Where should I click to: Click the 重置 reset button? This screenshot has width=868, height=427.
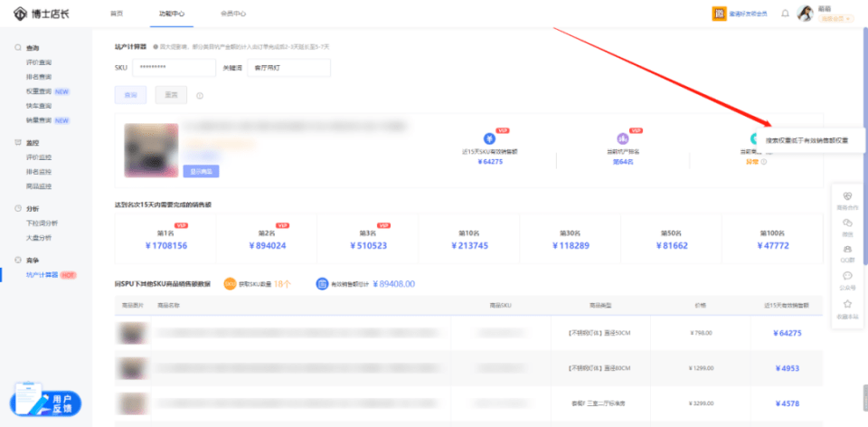[171, 95]
